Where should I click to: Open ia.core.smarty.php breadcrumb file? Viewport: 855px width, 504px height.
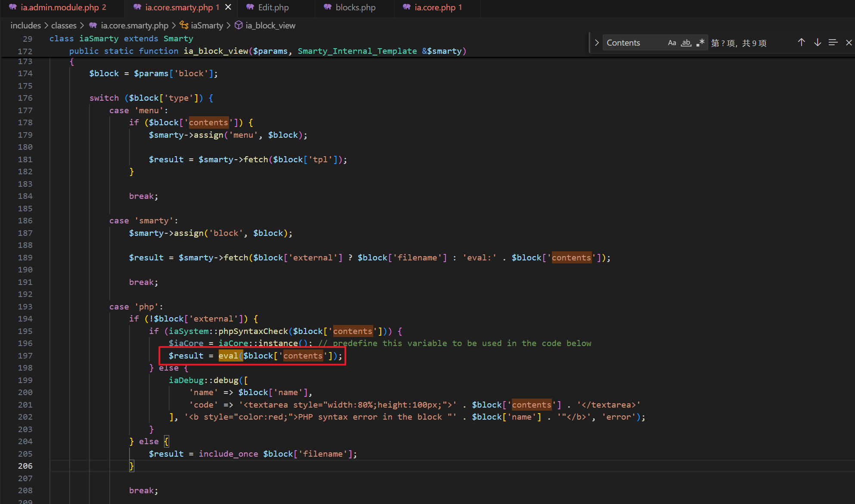[x=135, y=25]
